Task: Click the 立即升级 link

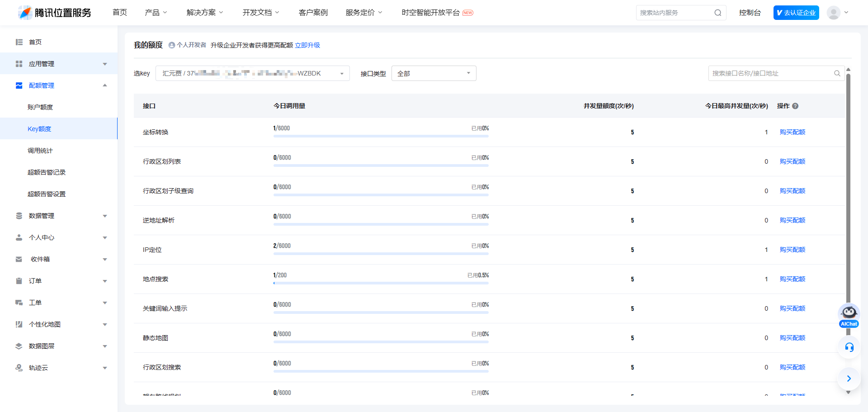Action: [x=307, y=45]
